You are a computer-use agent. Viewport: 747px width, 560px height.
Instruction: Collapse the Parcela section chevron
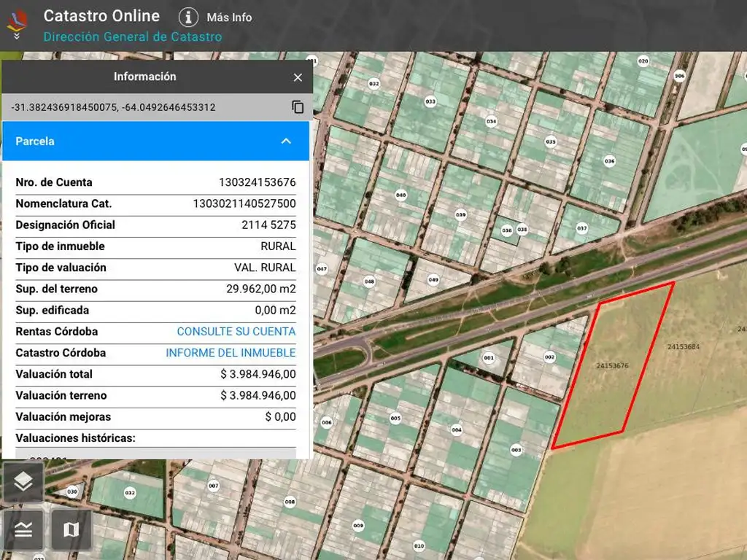[286, 141]
